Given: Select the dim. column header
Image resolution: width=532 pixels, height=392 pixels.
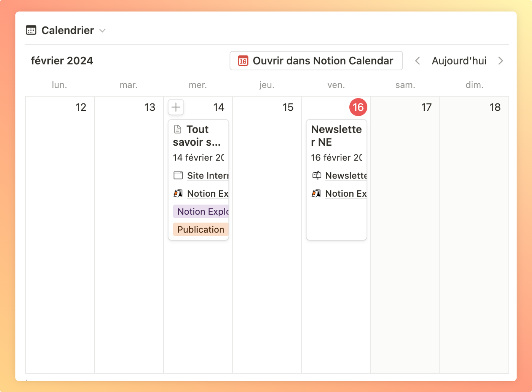Looking at the screenshot, I should click(x=474, y=85).
